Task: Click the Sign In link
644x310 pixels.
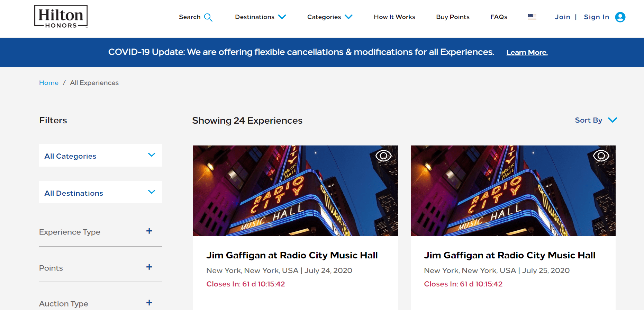Action: coord(596,17)
